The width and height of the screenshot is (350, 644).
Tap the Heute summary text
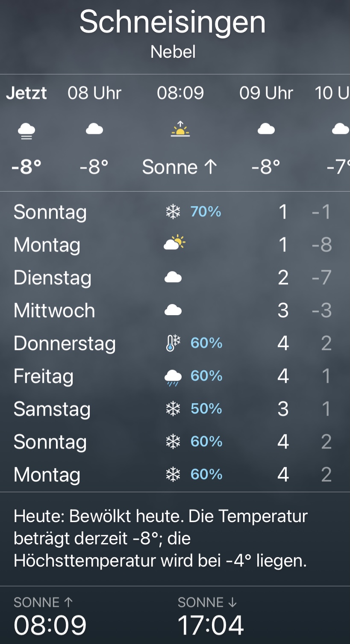pyautogui.click(x=161, y=538)
